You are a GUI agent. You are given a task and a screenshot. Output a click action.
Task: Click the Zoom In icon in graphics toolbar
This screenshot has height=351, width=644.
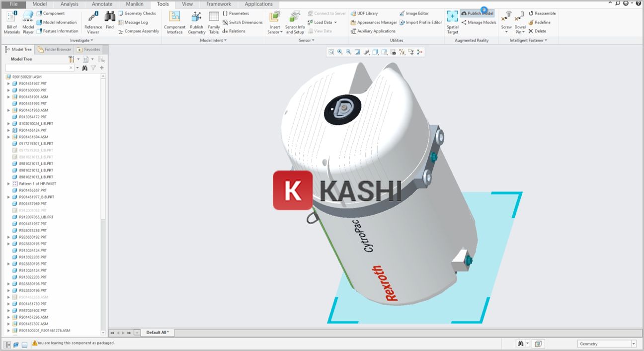[x=340, y=52]
